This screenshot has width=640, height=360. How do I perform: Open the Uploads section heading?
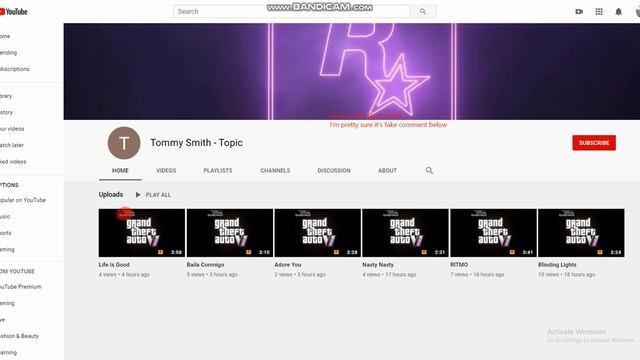coord(111,194)
